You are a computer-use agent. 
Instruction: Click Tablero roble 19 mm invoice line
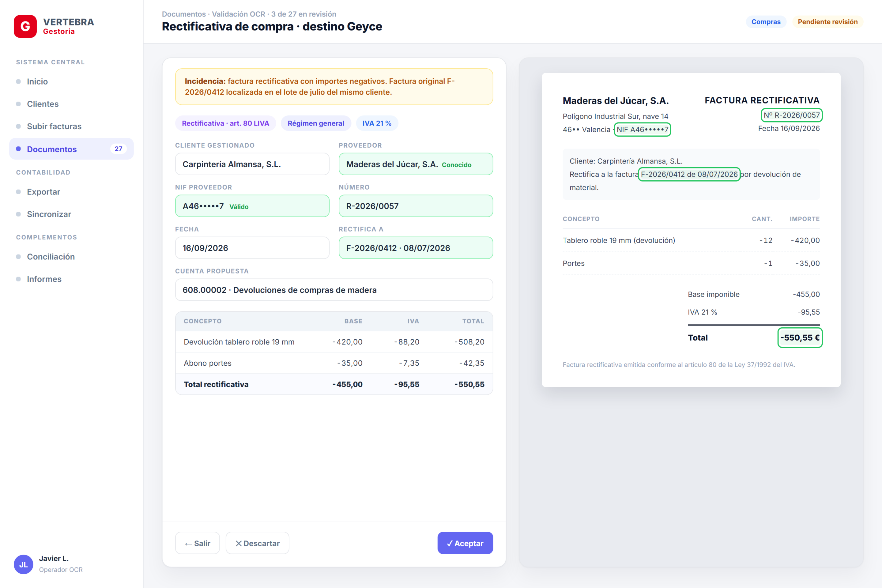point(691,240)
